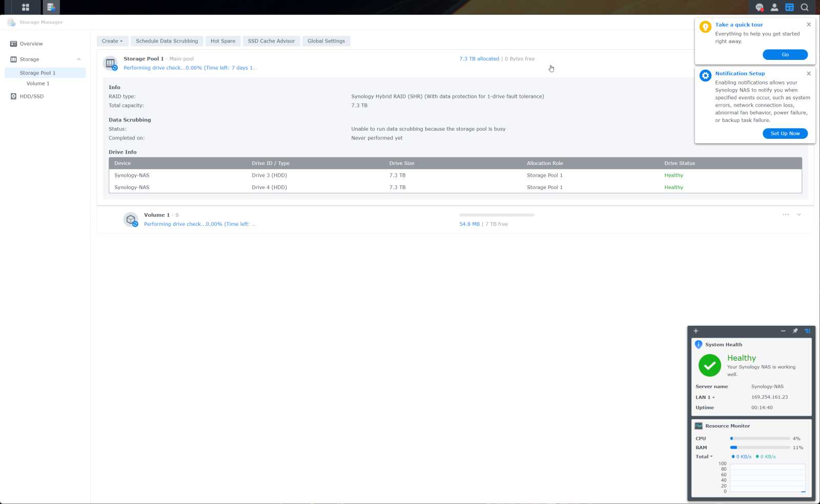Click the Notification Setup title link
This screenshot has width=820, height=504.
[x=740, y=73]
